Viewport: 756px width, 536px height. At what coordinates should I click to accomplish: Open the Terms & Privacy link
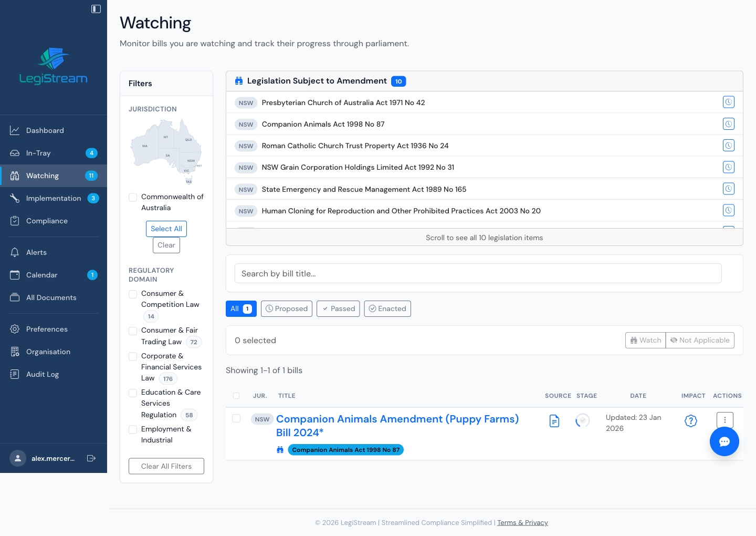(522, 522)
